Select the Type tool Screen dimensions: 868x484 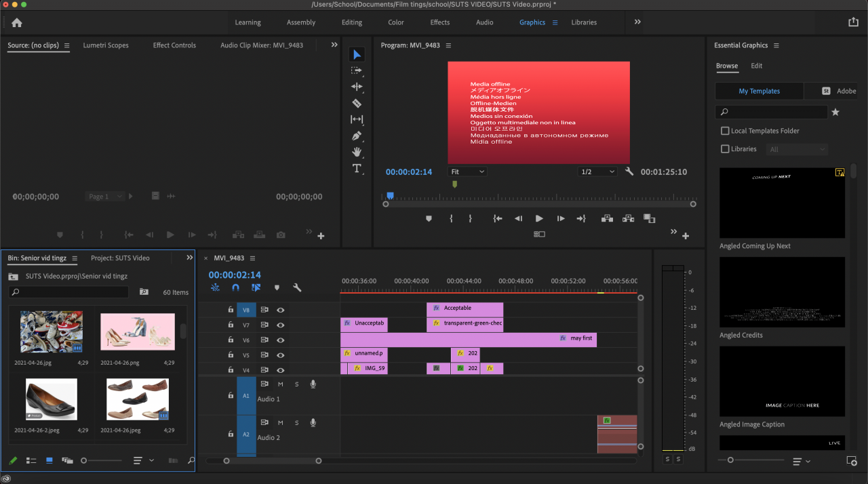(x=357, y=168)
